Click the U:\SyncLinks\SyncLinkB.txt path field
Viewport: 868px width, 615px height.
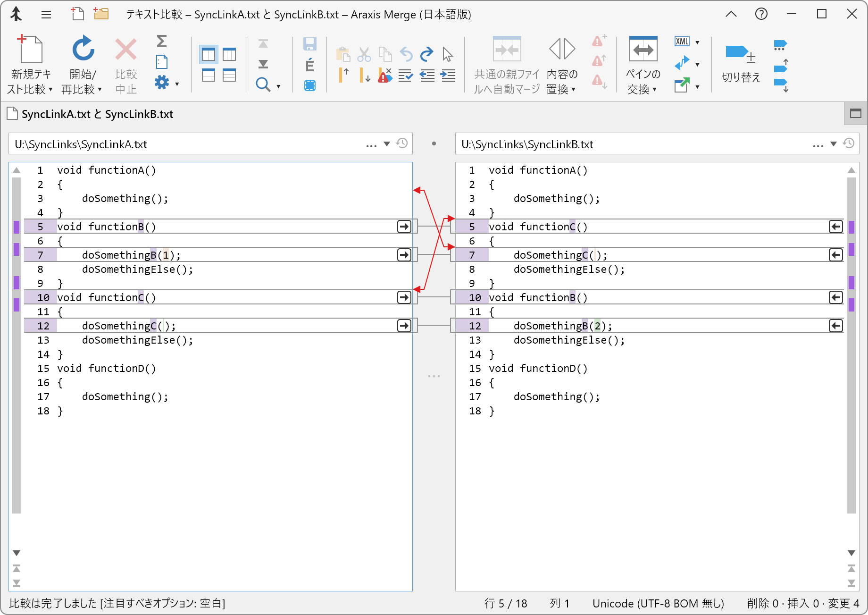[632, 144]
